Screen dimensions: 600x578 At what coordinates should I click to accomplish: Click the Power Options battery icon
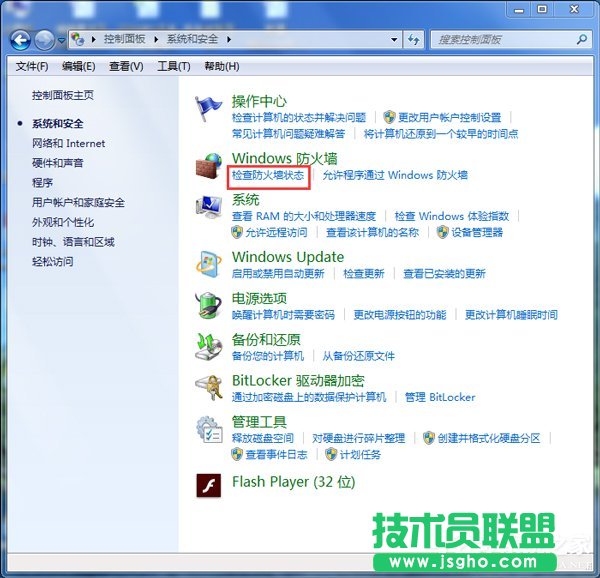click(209, 305)
